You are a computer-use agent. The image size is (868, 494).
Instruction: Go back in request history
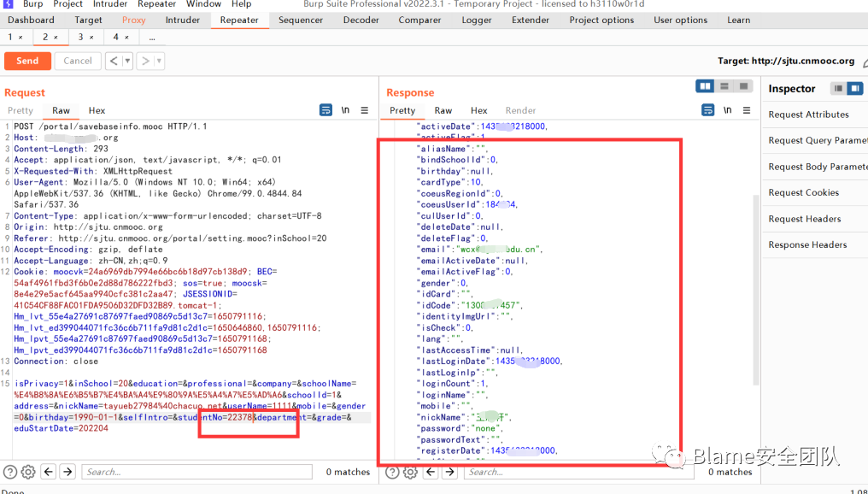tap(114, 61)
